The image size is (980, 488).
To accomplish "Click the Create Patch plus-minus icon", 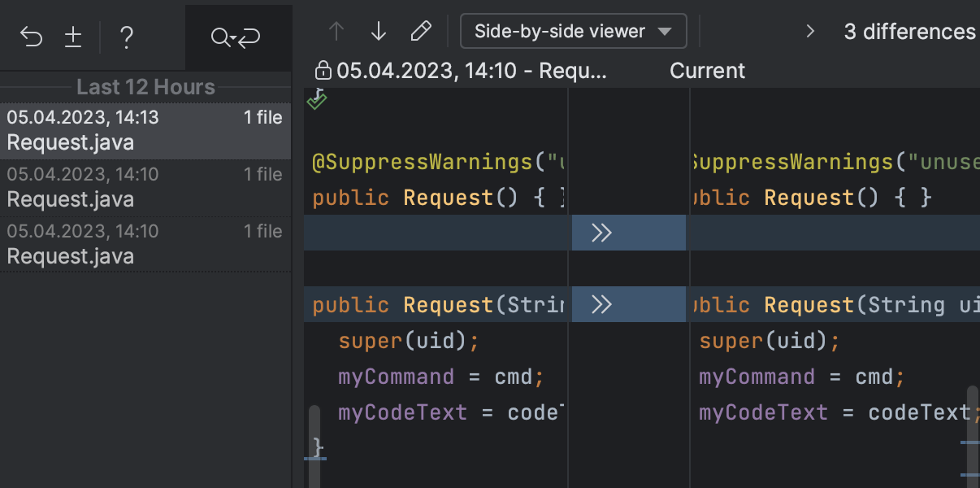I will [73, 37].
